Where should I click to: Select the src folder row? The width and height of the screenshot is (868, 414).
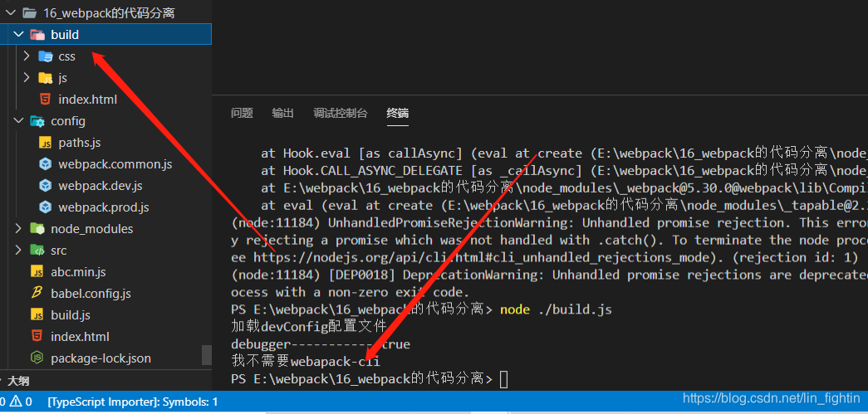105,250
